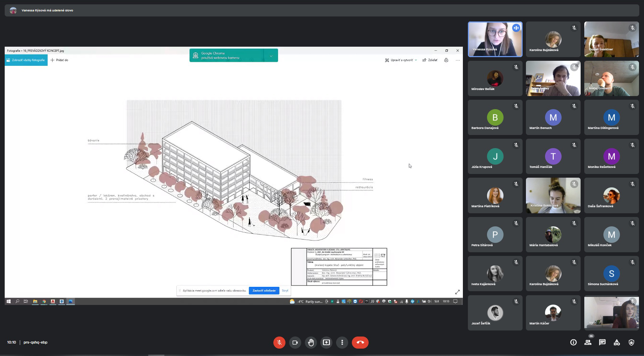
Task: Click Simona Suchánková's S avatar
Action: tap(611, 273)
